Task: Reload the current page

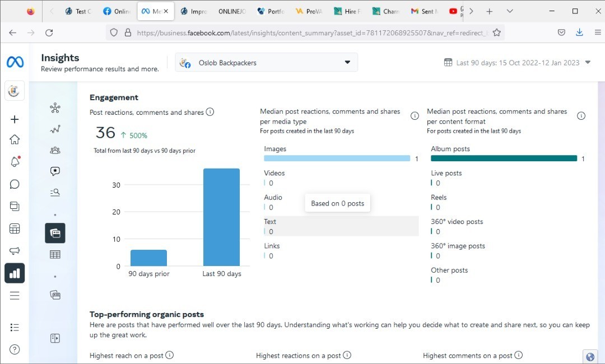Action: click(49, 33)
